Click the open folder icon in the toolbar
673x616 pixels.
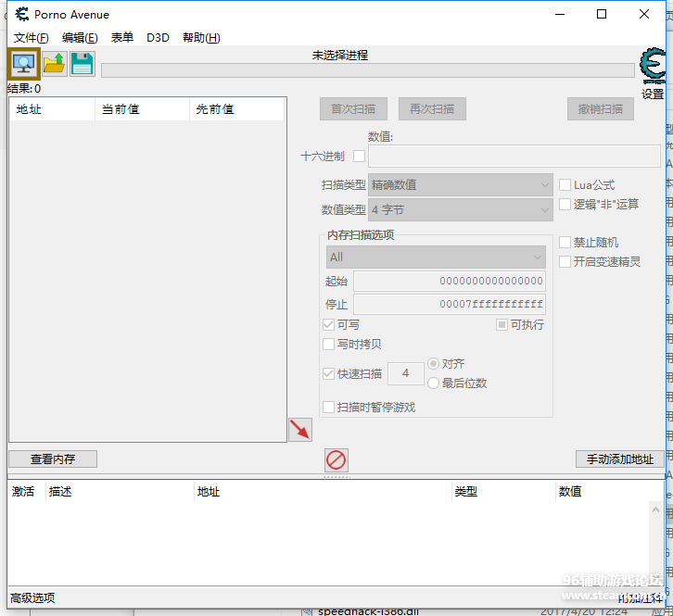[x=54, y=64]
